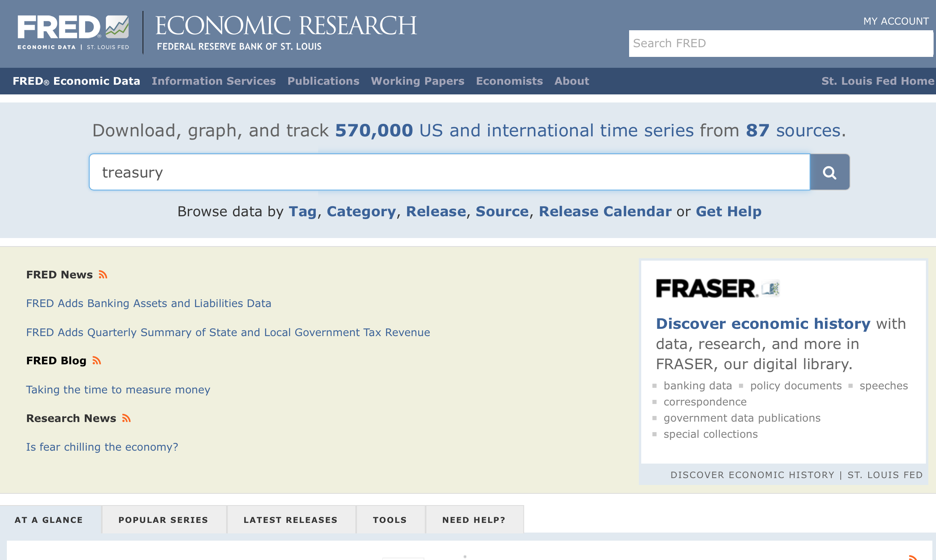
Task: Click Discover Economic History | St. Louis Fed caption
Action: coord(797,475)
